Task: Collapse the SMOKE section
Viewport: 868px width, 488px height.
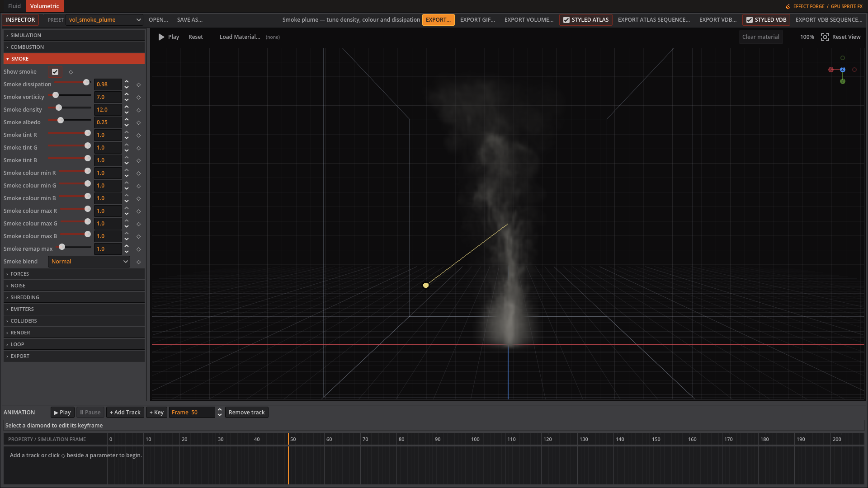Action: (74, 59)
